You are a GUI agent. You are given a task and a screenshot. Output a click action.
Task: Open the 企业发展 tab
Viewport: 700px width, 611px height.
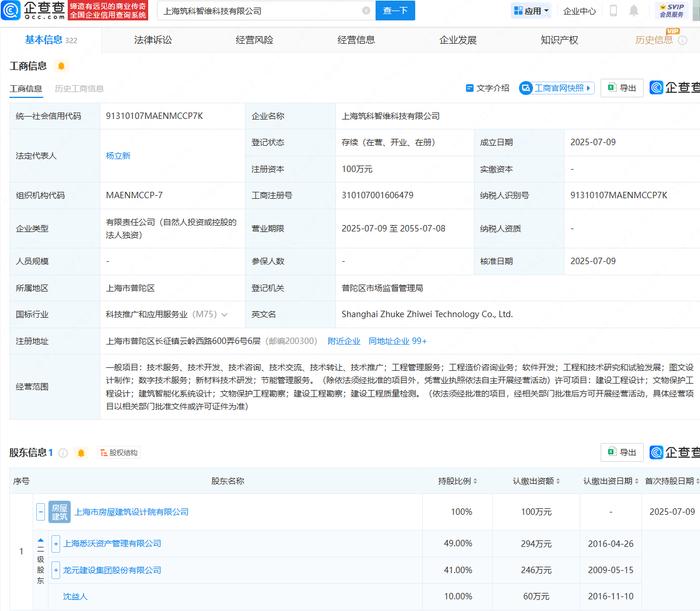tap(458, 40)
